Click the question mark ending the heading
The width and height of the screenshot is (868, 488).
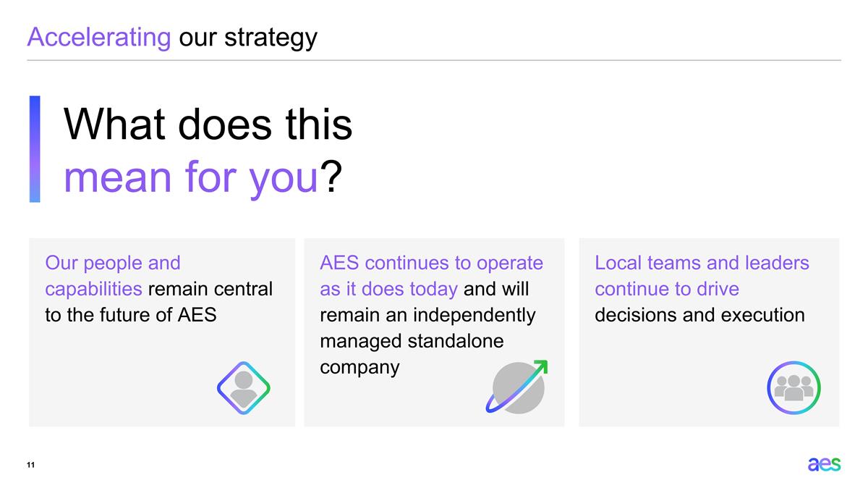coord(330,177)
